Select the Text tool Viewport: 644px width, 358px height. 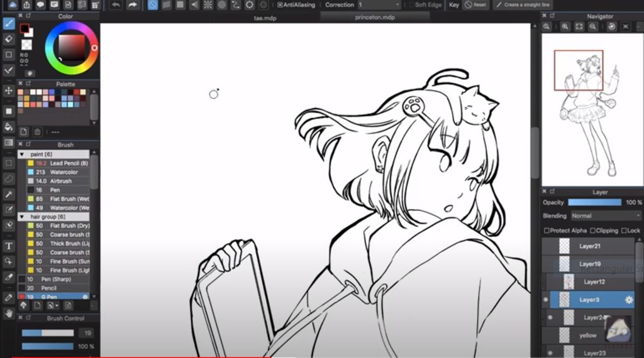[9, 246]
